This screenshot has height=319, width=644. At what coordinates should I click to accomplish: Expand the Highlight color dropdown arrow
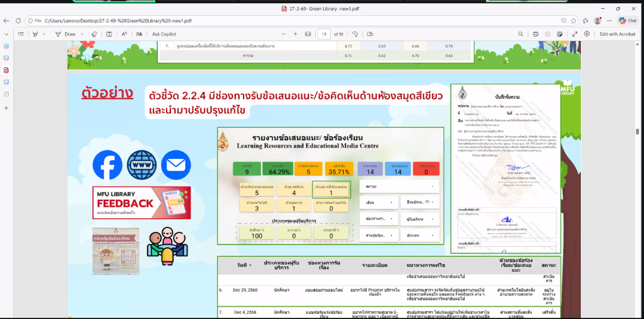44,34
